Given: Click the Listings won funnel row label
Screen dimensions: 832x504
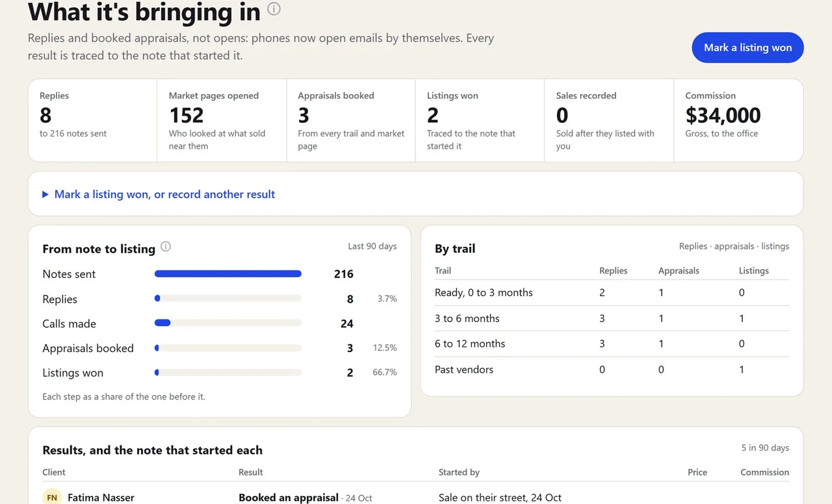Looking at the screenshot, I should tap(73, 373).
